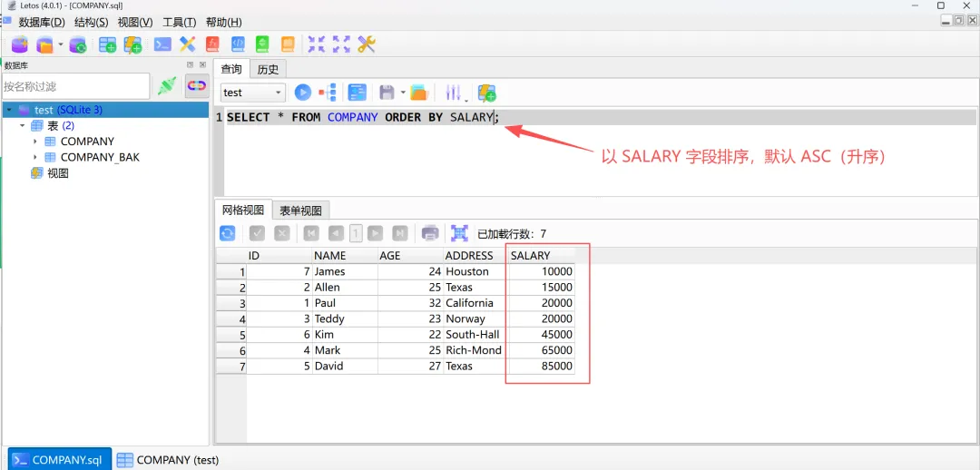
Task: Switch to the 网格视图 tab
Action: 243,210
